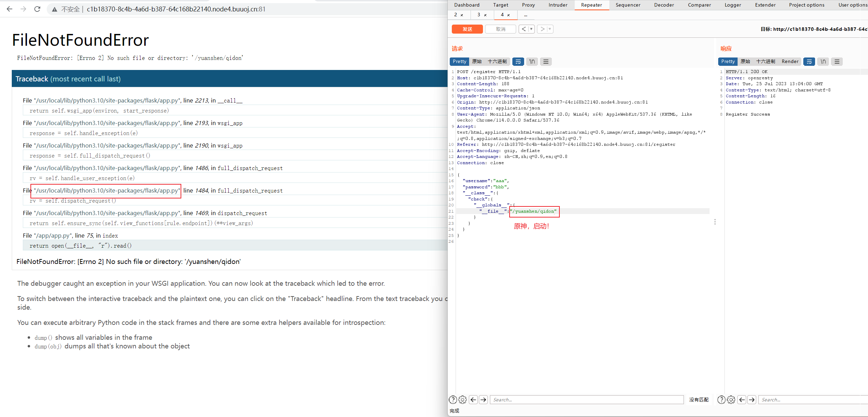Open the response panel options menu

pos(837,62)
